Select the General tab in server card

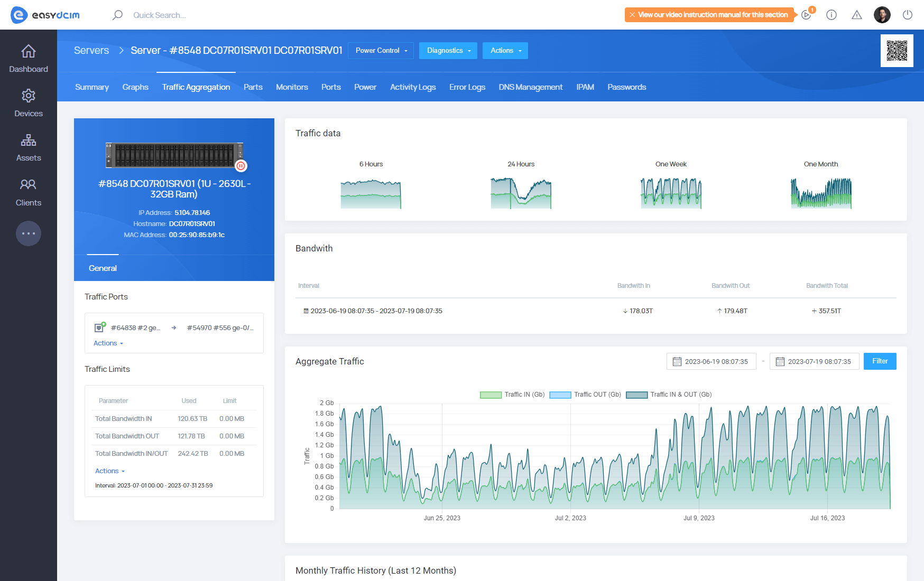[103, 268]
